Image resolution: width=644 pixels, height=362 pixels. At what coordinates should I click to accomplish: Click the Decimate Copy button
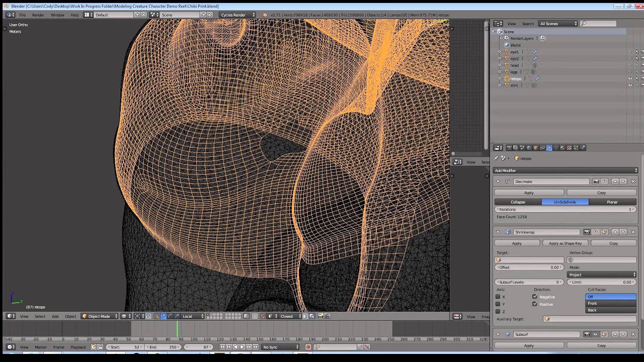coord(602,193)
